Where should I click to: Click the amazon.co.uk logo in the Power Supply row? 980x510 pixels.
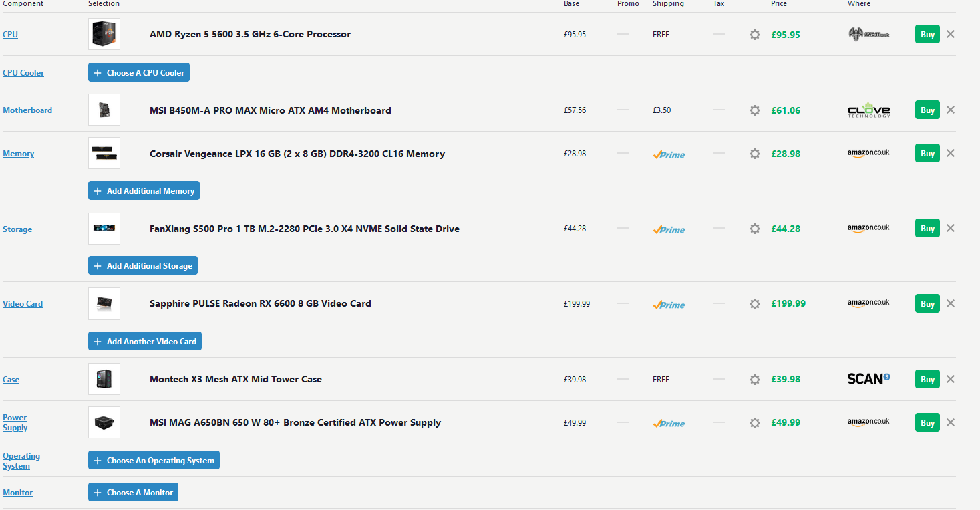(x=868, y=422)
